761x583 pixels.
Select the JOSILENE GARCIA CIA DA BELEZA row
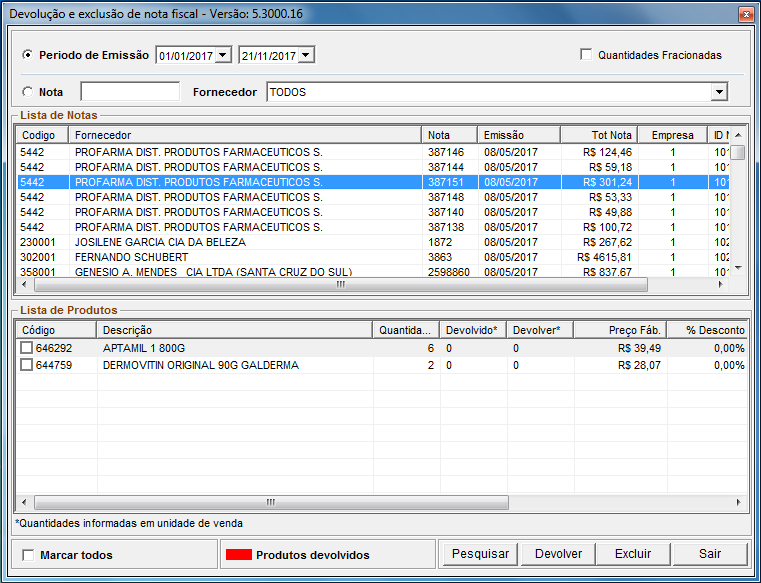pos(160,242)
